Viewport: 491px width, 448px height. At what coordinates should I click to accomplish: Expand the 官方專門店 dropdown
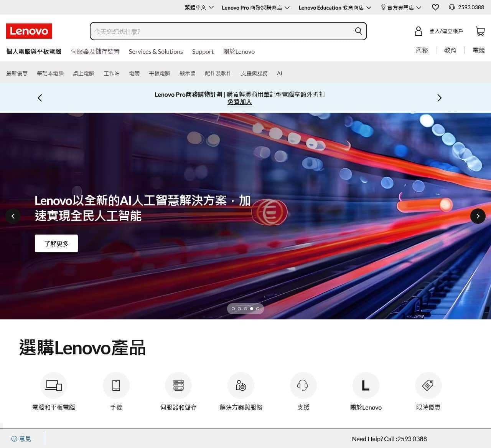coord(401,7)
